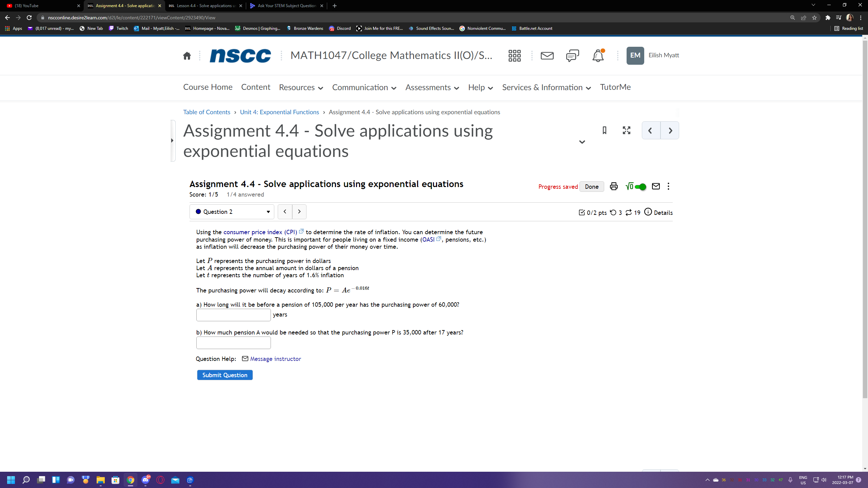868x488 pixels.
Task: Click the years answer input field
Action: pyautogui.click(x=233, y=315)
